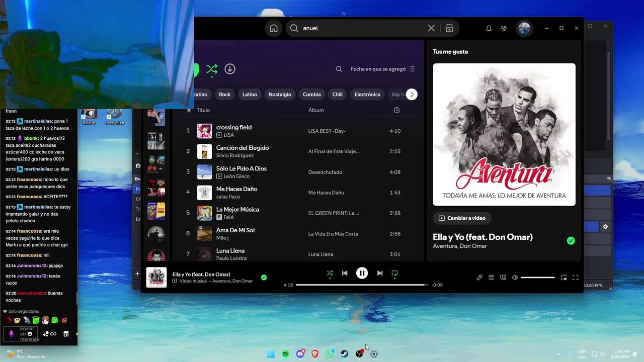Sort by the duration clock header
Screen dimensions: 644x362
click(396, 110)
